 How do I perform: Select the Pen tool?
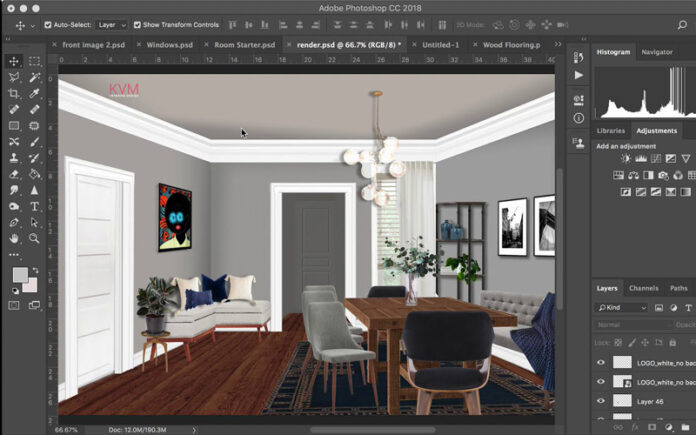[14, 222]
